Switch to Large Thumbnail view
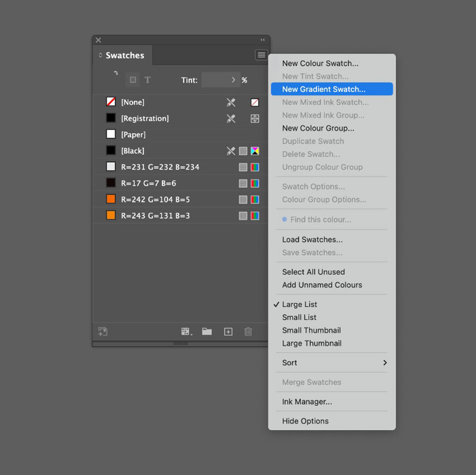 point(332,343)
